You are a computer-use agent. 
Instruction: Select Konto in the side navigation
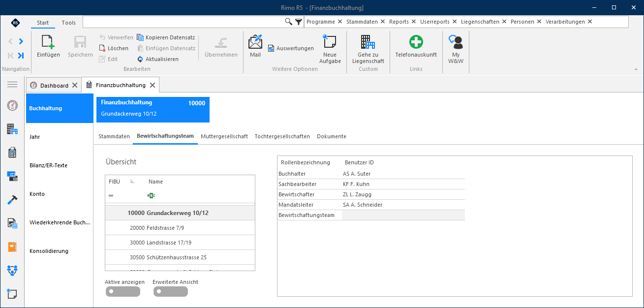tap(60, 194)
